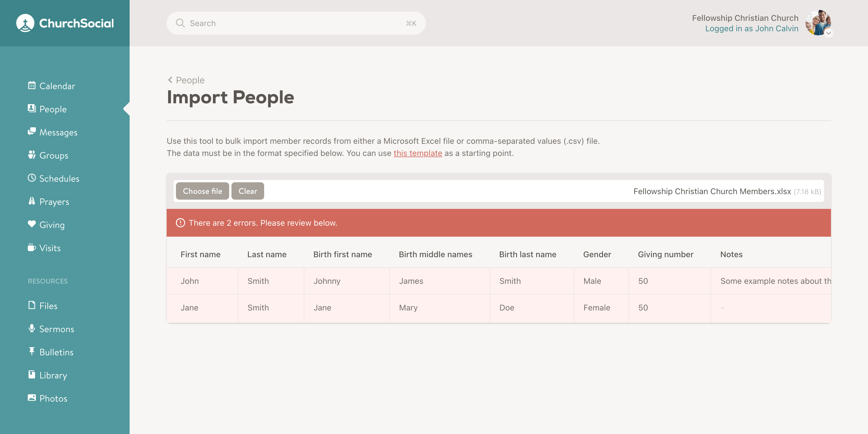The image size is (868, 434).
Task: Click the ⌘K shortcut hint
Action: tap(411, 23)
